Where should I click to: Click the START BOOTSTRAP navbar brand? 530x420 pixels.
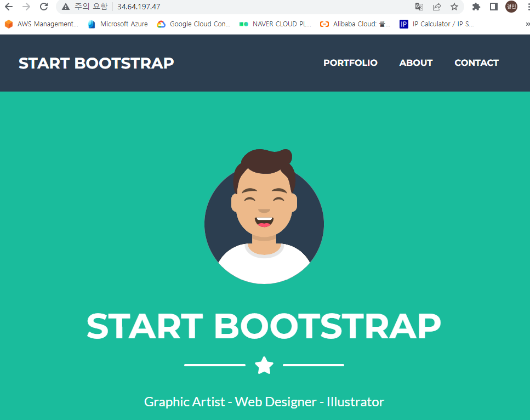96,63
